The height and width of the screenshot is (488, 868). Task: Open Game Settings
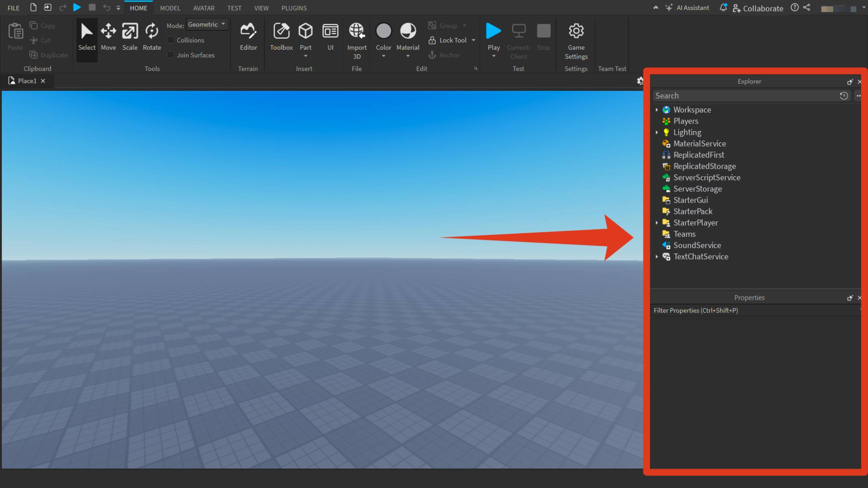point(576,38)
